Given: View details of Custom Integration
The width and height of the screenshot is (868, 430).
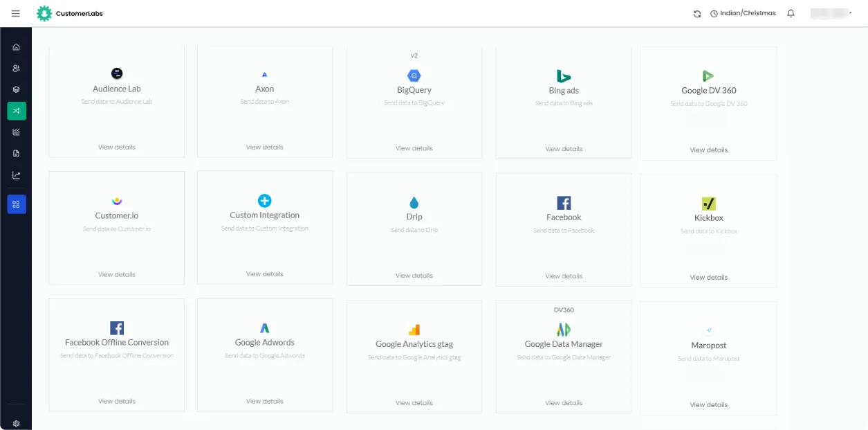Looking at the screenshot, I should [x=265, y=274].
